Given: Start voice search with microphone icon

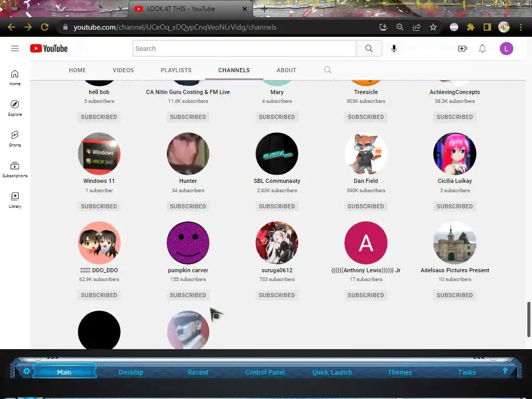Looking at the screenshot, I should (x=394, y=48).
